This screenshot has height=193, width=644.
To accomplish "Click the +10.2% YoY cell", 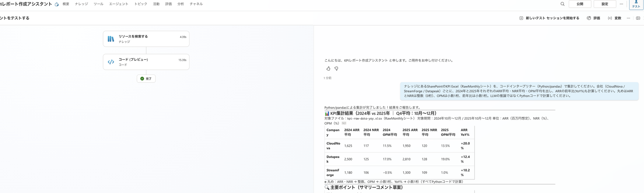I will coord(465,172).
